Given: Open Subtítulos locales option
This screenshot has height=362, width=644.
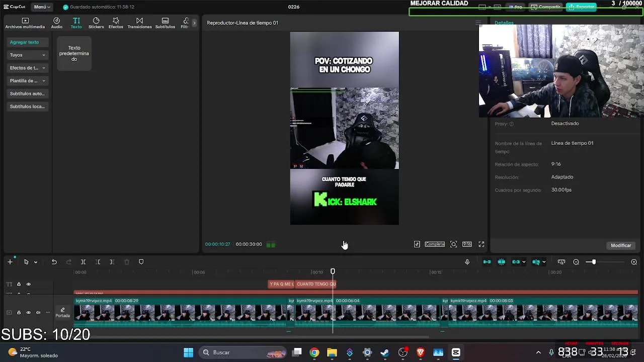Looking at the screenshot, I should click(28, 107).
